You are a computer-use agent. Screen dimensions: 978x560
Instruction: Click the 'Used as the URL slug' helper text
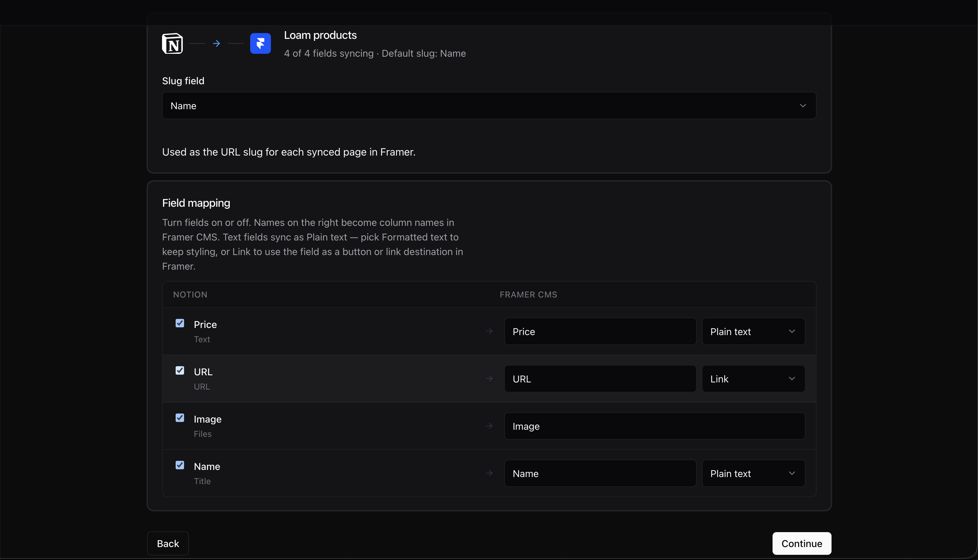288,152
